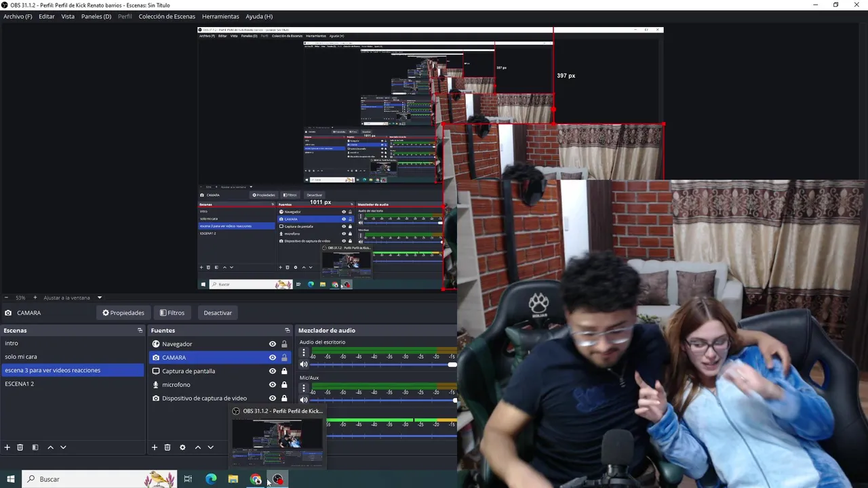Move selected source up
Image resolution: width=868 pixels, height=488 pixels.
coord(197,447)
